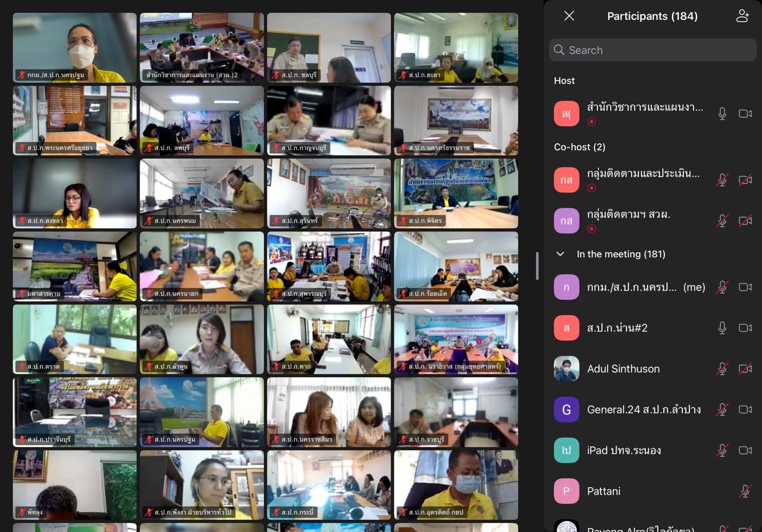The image size is (762, 532).
Task: Click video-off icon for Adul Sinthuson
Action: [x=745, y=369]
